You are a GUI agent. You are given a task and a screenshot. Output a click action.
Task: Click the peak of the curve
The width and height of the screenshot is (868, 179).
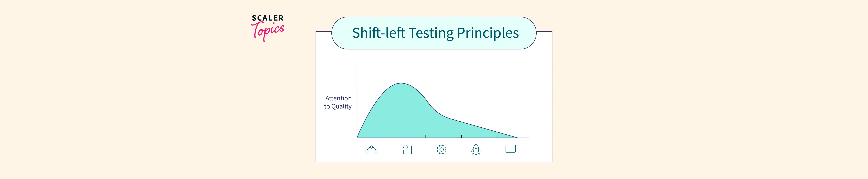tap(401, 83)
